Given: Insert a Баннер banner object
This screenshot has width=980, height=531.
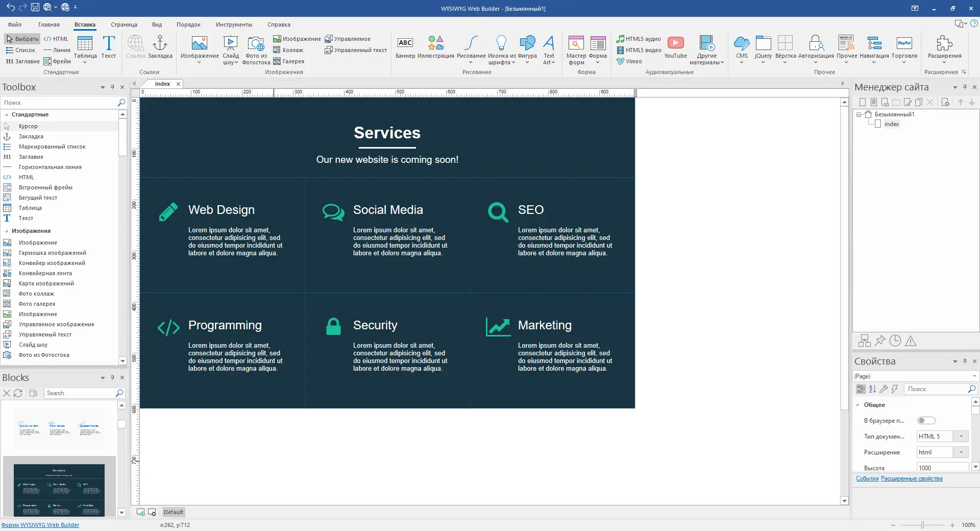Looking at the screenshot, I should 405,47.
